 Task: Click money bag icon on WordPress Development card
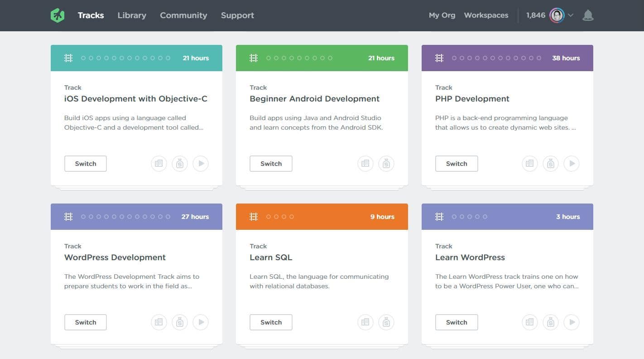pos(180,322)
